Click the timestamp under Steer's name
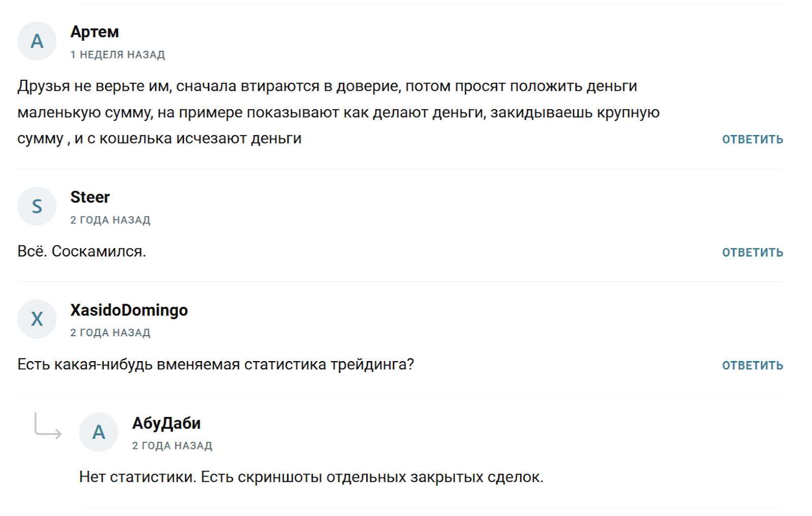This screenshot has width=812, height=516. point(110,220)
